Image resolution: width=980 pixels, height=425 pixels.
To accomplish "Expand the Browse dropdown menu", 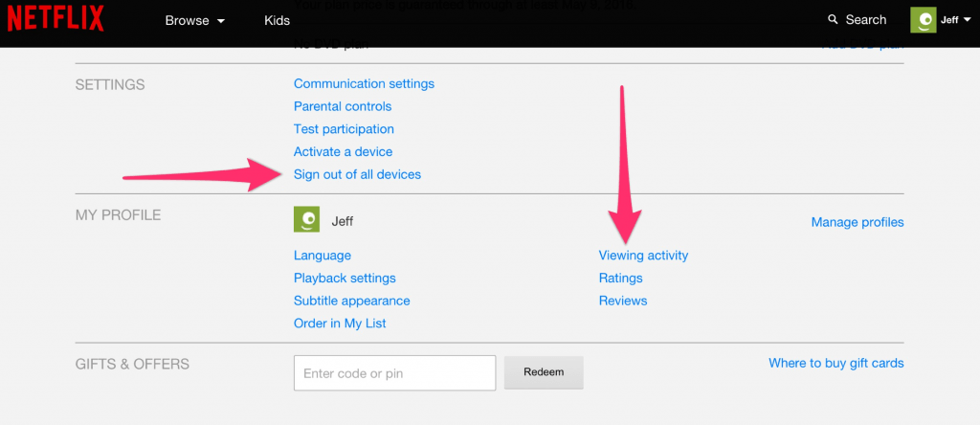I will (195, 21).
